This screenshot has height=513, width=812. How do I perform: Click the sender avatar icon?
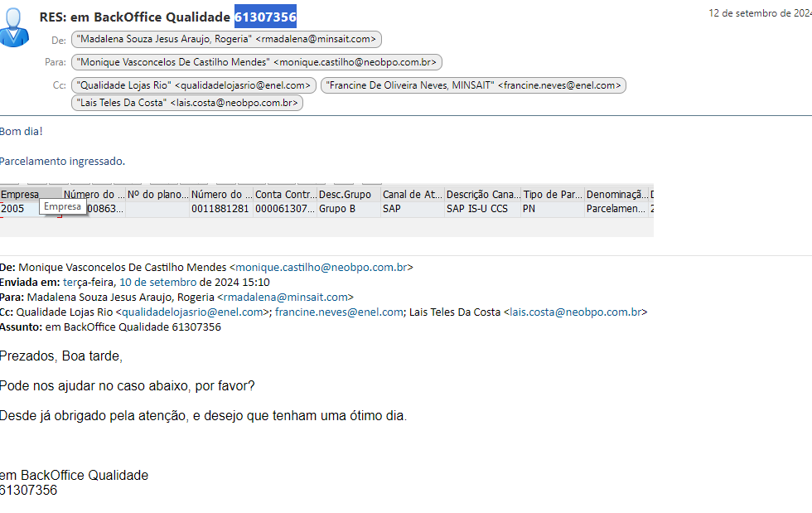click(x=14, y=27)
